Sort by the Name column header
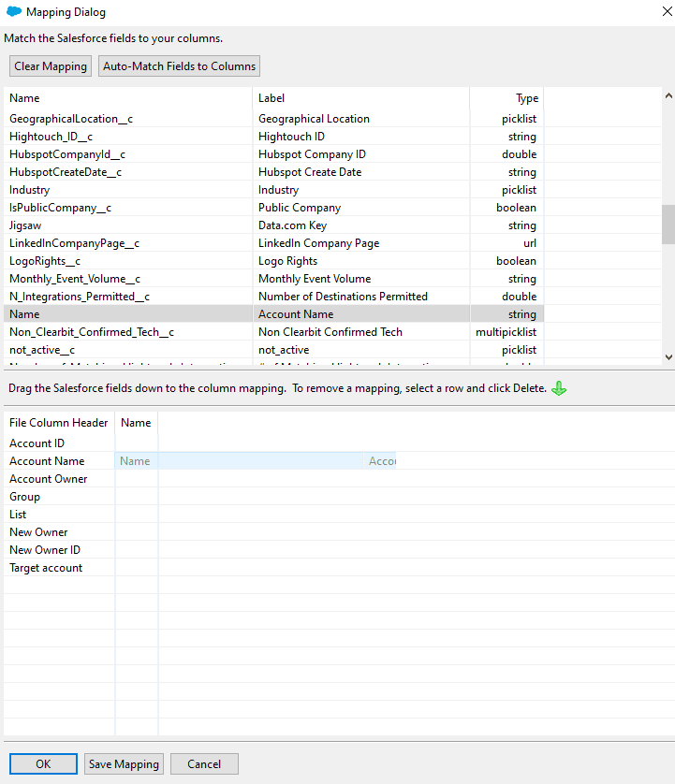675x784 pixels. pyautogui.click(x=24, y=98)
